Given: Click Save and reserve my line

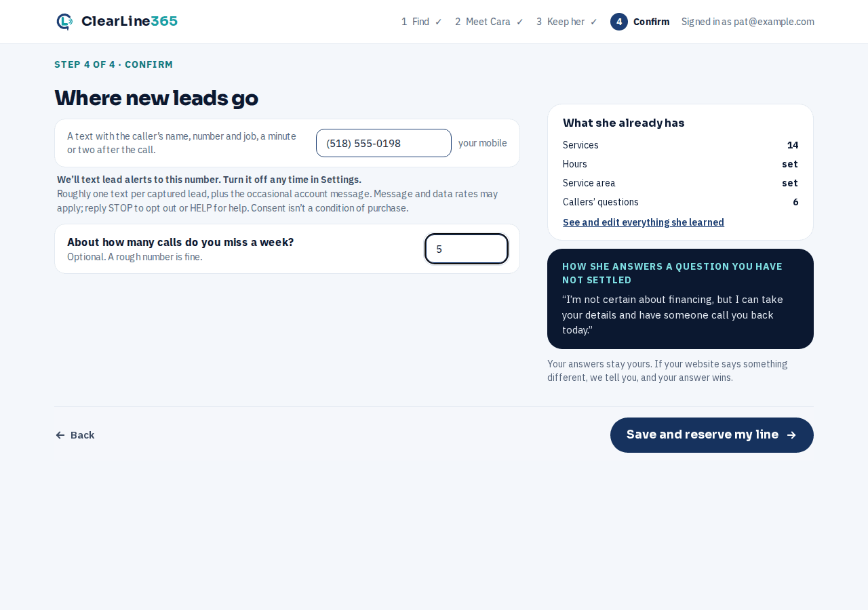Looking at the screenshot, I should (x=712, y=435).
